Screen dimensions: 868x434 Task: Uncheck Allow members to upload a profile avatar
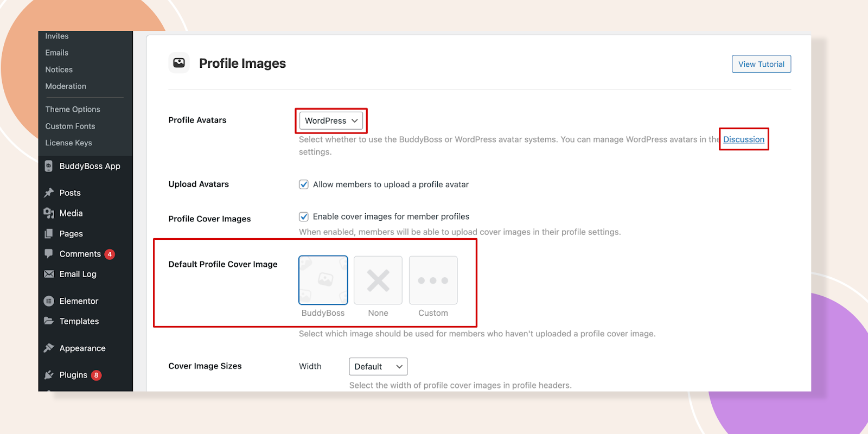[x=304, y=184]
